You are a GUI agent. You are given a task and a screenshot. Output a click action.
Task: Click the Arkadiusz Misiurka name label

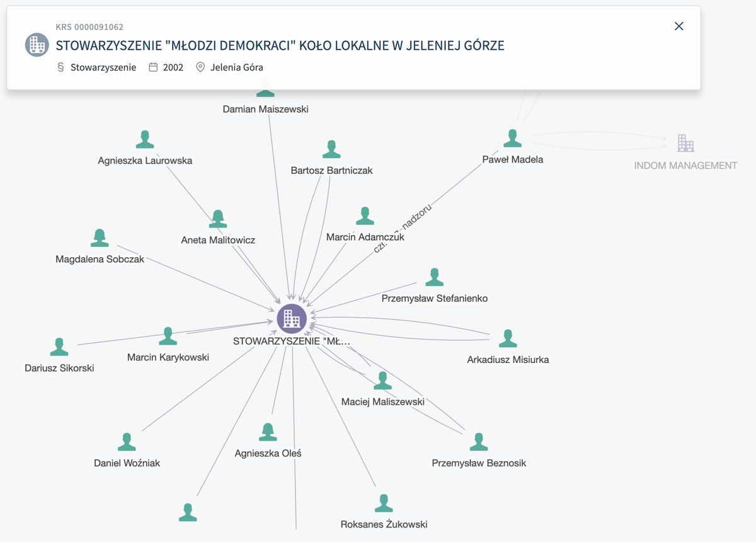click(x=508, y=360)
